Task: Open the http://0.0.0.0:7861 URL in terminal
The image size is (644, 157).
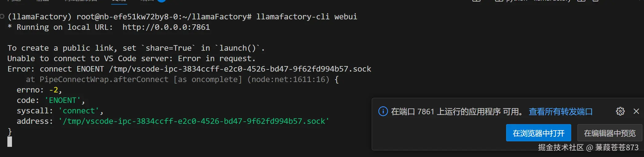Action: click(166, 27)
